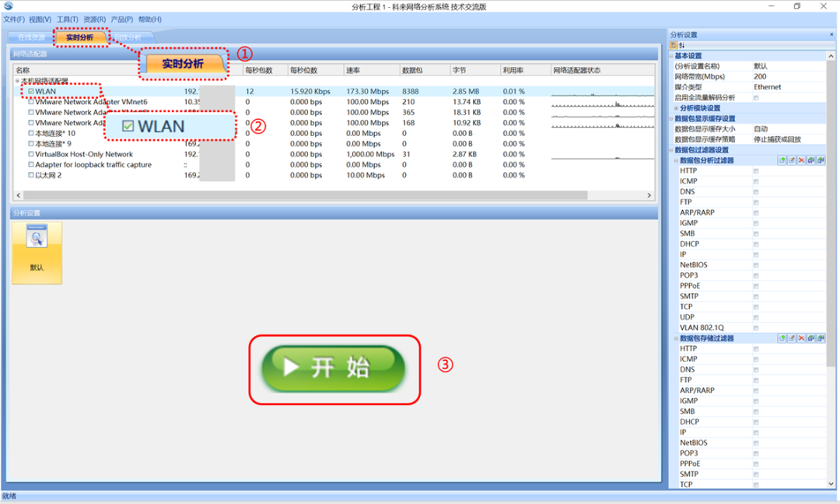The height and width of the screenshot is (504, 840).
Task: Open the 工具(T) menu
Action: pyautogui.click(x=68, y=19)
